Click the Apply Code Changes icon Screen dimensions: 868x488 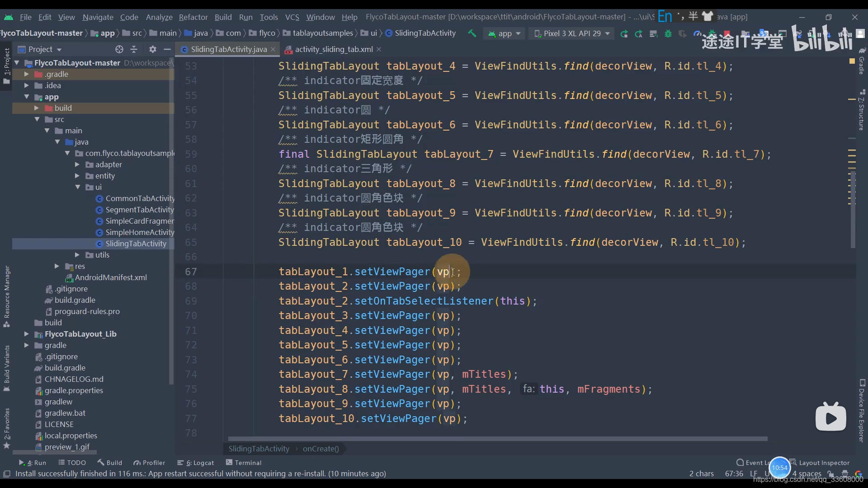[x=639, y=34]
